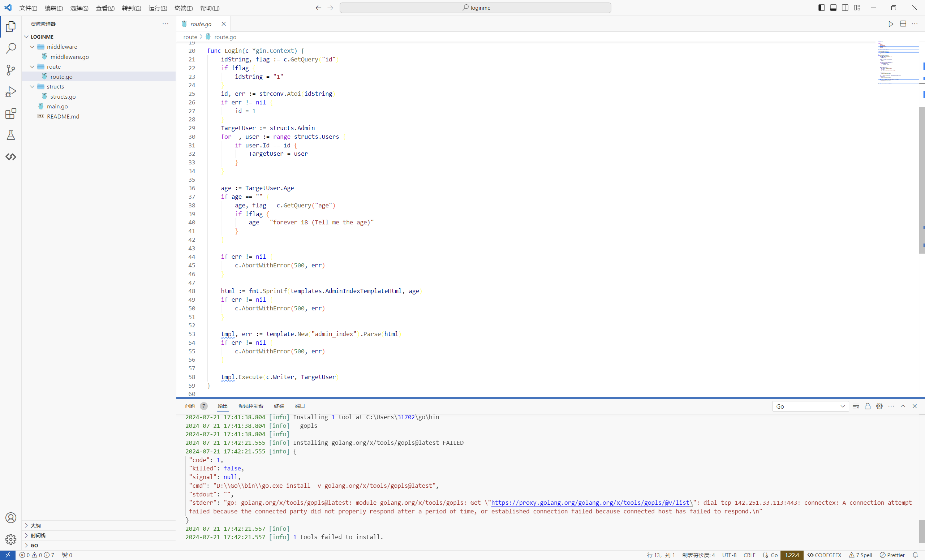Open the Accounts menu icon

click(x=11, y=518)
